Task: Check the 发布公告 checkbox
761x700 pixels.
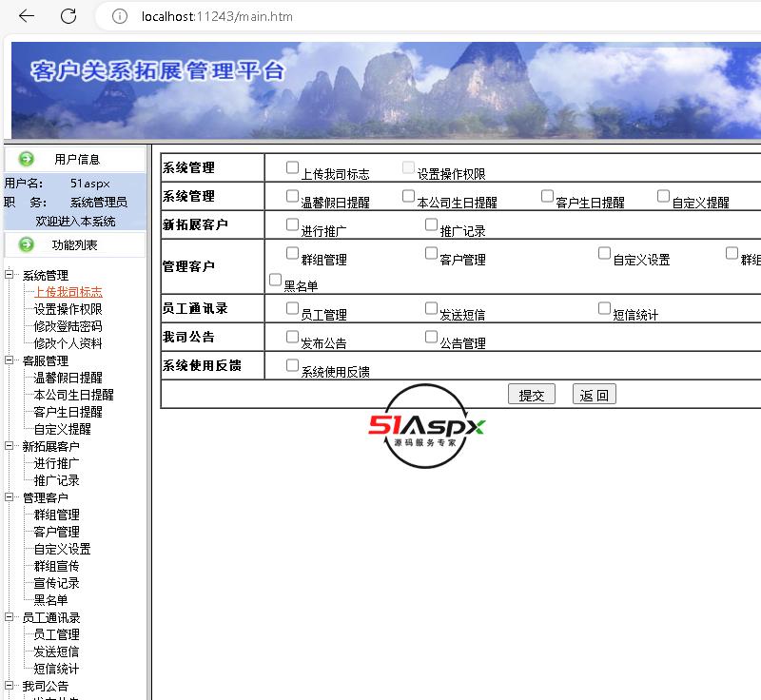Action: [x=292, y=337]
